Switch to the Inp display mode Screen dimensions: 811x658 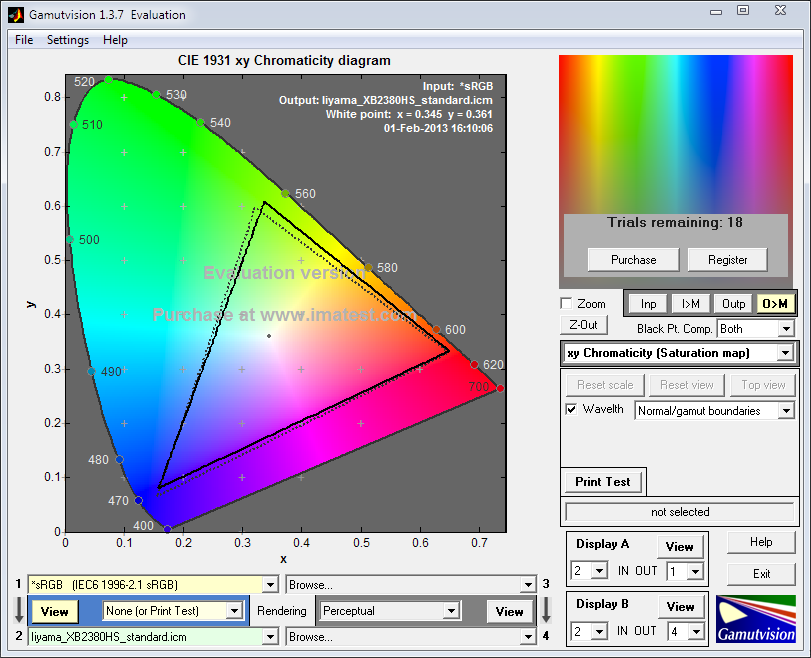[x=648, y=303]
